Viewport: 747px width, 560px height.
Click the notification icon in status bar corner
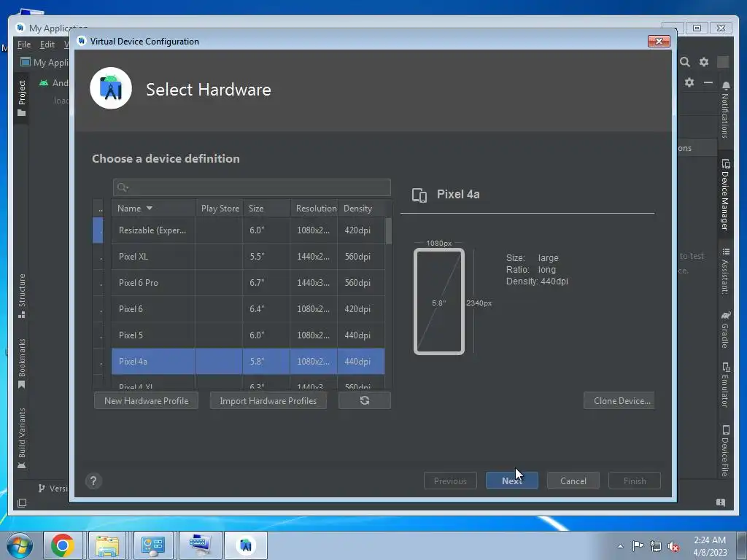[720, 502]
